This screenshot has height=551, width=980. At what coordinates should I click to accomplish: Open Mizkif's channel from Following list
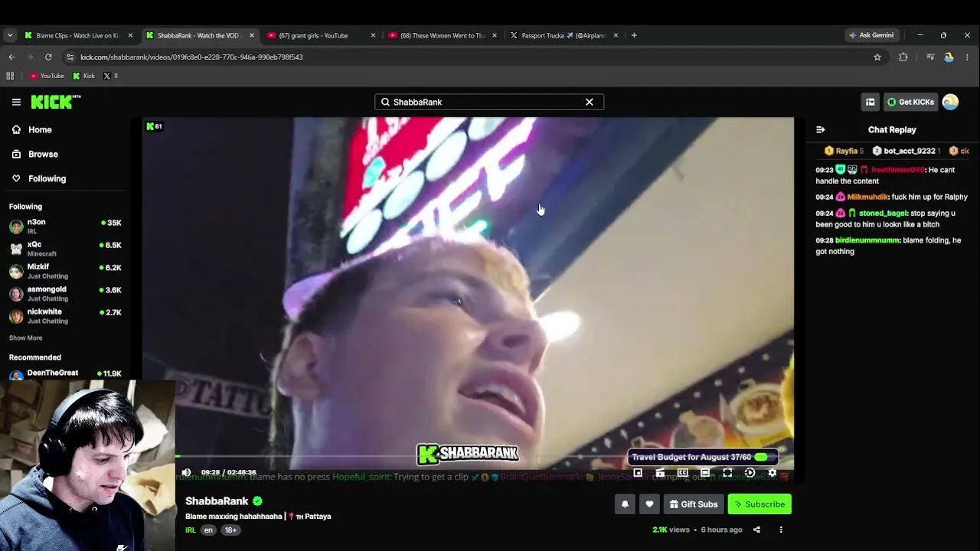tap(65, 271)
